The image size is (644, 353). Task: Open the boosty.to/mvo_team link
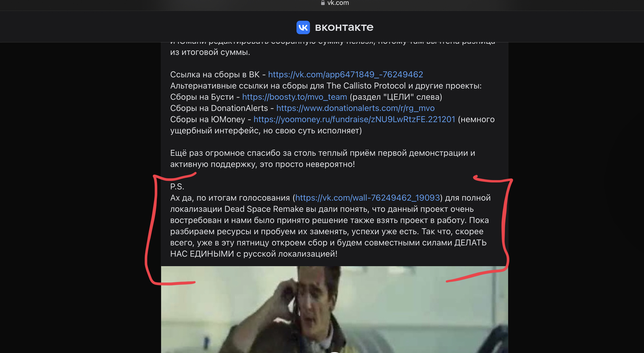click(294, 97)
